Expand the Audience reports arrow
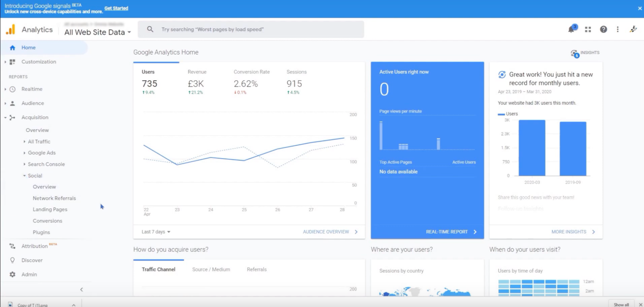 [x=5, y=104]
